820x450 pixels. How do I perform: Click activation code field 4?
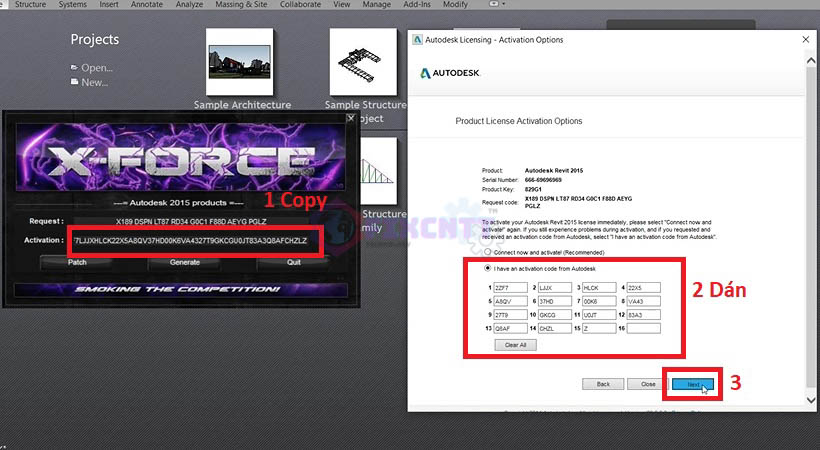pyautogui.click(x=644, y=288)
